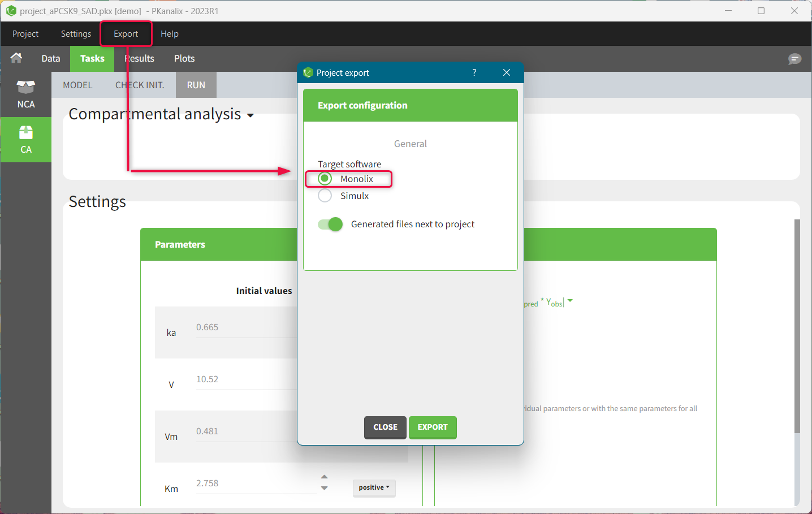
Task: Select Monolix as target software
Action: point(325,179)
